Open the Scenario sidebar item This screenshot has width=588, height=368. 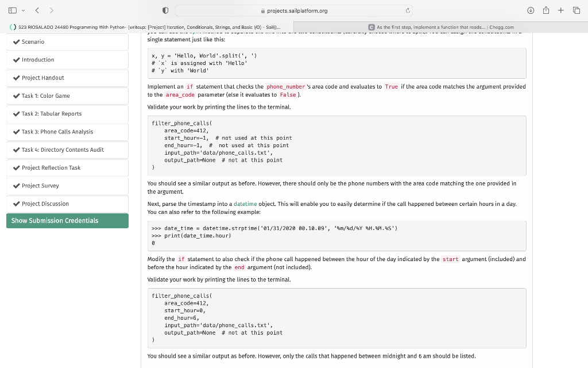[x=68, y=41]
